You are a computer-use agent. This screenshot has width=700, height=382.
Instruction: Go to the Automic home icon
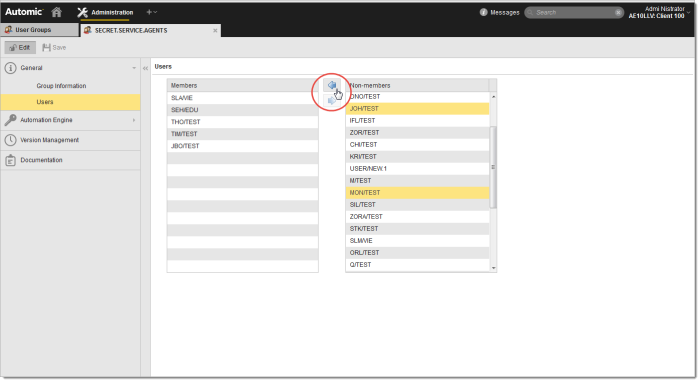pyautogui.click(x=56, y=12)
